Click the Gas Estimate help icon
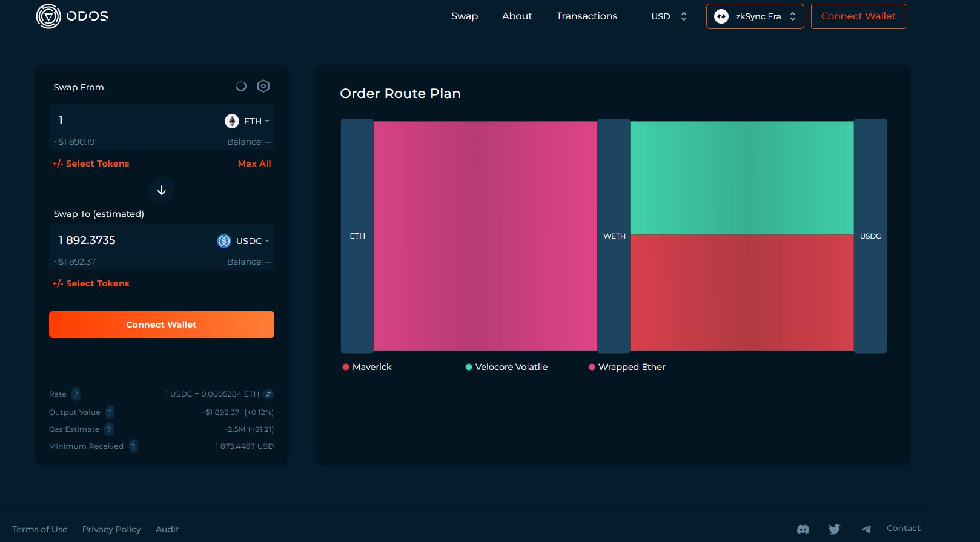The image size is (980, 542). (x=108, y=429)
